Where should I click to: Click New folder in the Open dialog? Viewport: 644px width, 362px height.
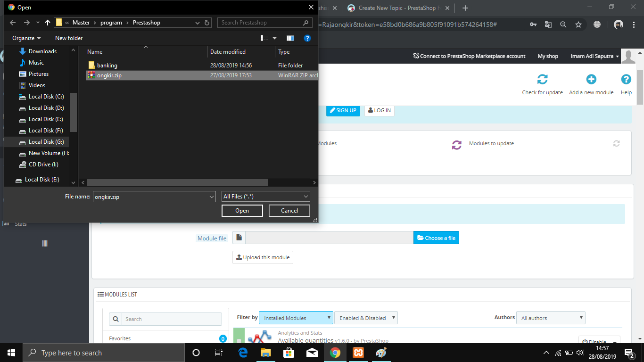(x=69, y=38)
